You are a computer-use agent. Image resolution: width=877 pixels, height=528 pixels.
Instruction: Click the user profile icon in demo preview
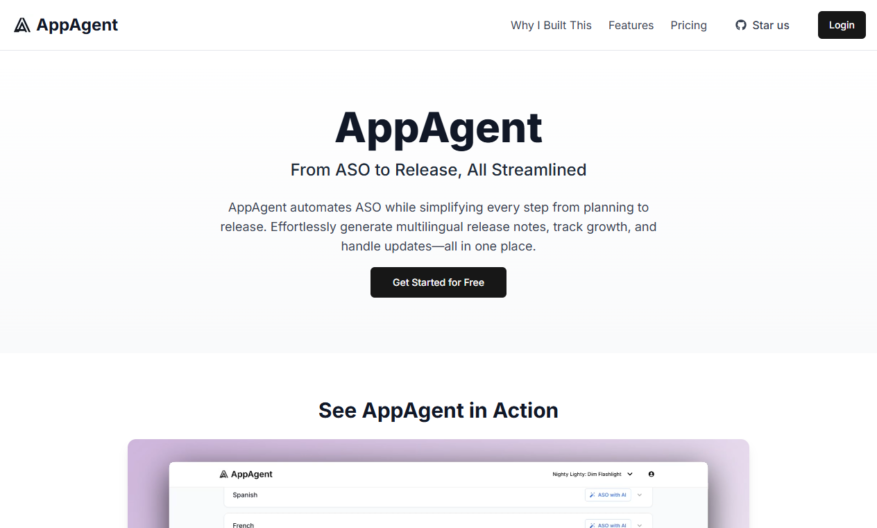[x=651, y=474]
